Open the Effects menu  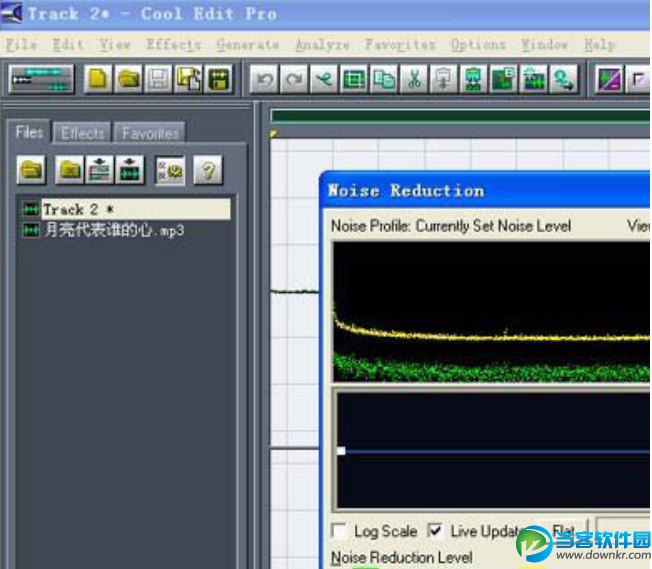pyautogui.click(x=173, y=45)
